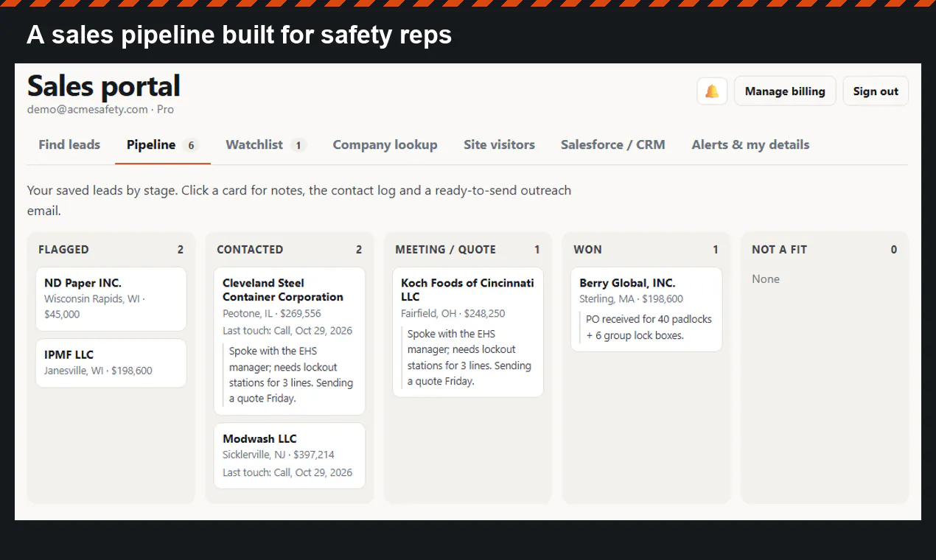936x560 pixels.
Task: Click the Pipeline tab count badge 6
Action: pyautogui.click(x=191, y=145)
